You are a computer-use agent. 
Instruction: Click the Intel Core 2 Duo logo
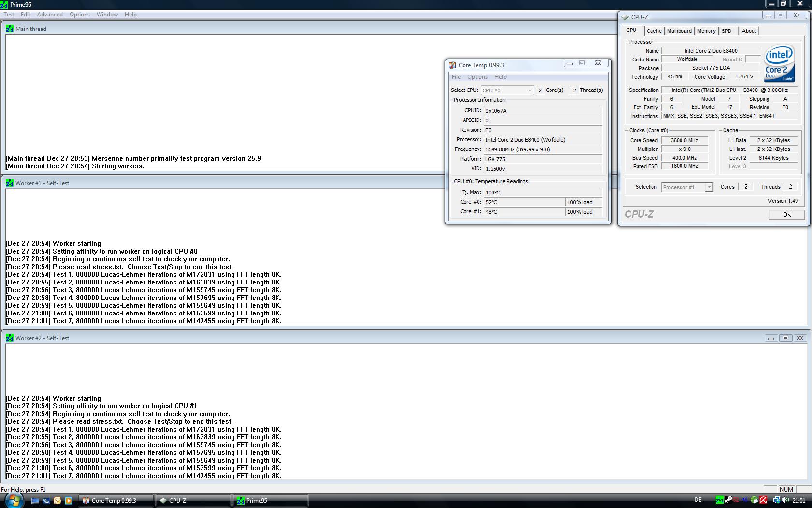tap(779, 63)
